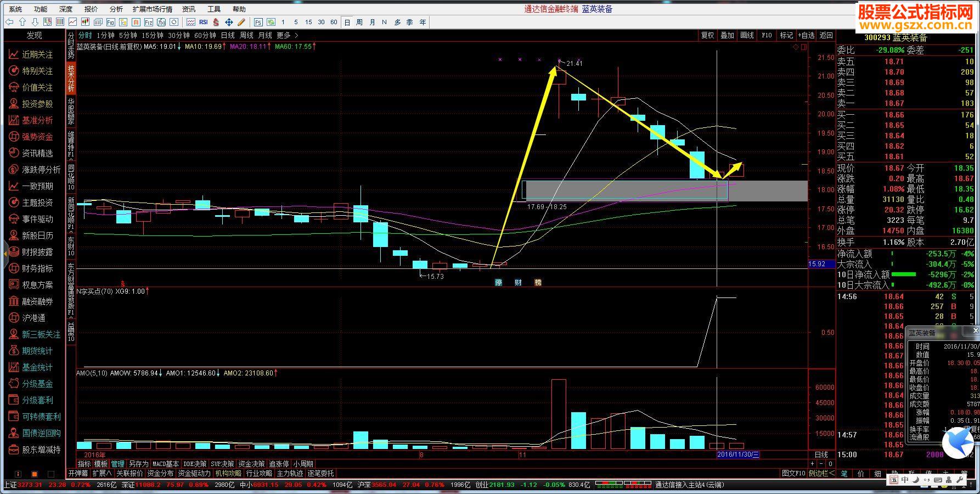Select the MACD基本 indicator tab

(x=166, y=464)
